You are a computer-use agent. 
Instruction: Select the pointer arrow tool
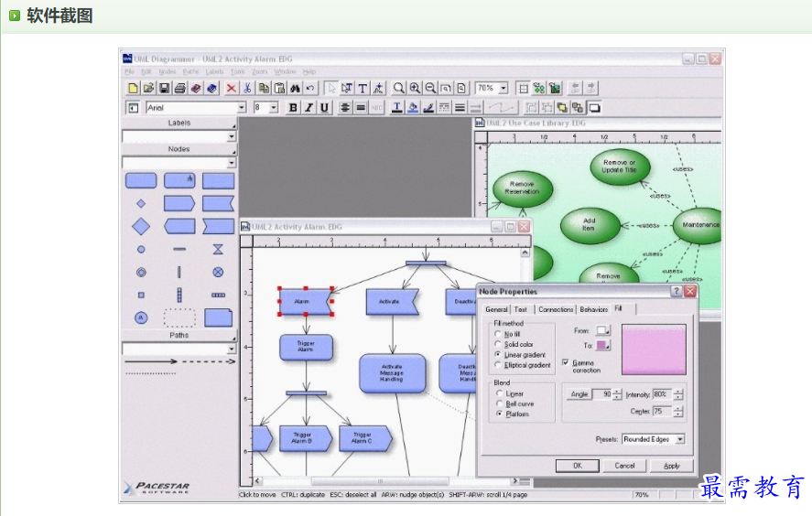click(331, 88)
